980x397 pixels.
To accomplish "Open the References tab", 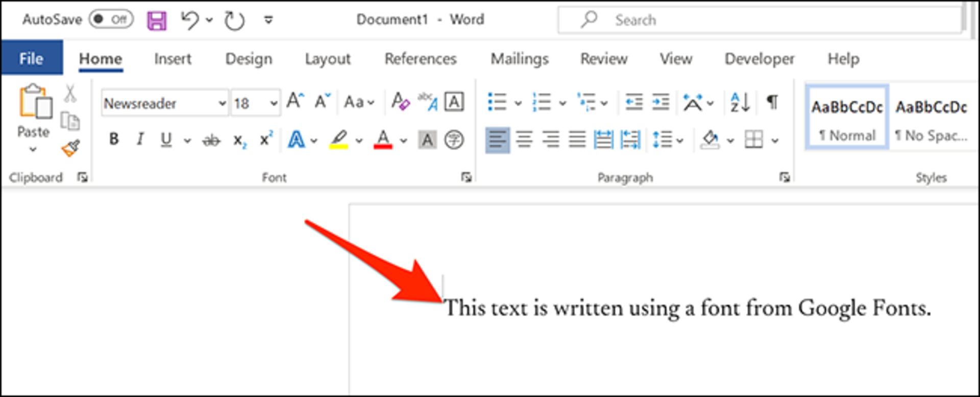I will point(420,59).
